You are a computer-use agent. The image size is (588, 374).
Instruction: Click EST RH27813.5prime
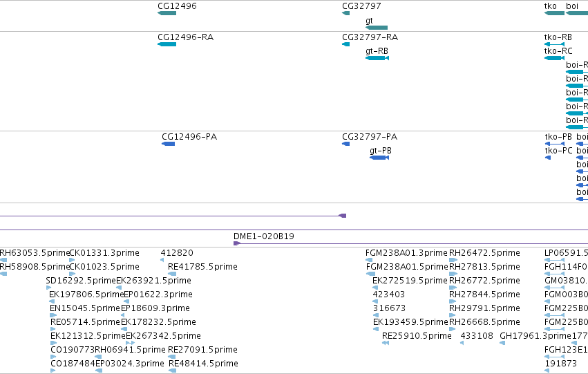[x=484, y=267]
